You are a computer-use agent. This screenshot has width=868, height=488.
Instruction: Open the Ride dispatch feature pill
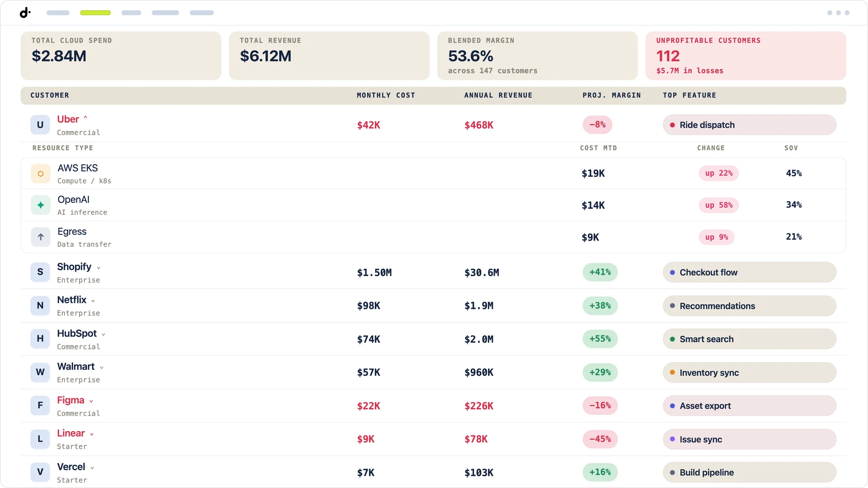[749, 125]
